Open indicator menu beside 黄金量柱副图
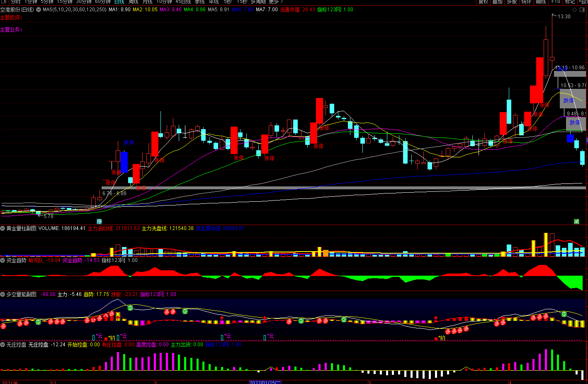 2,228
